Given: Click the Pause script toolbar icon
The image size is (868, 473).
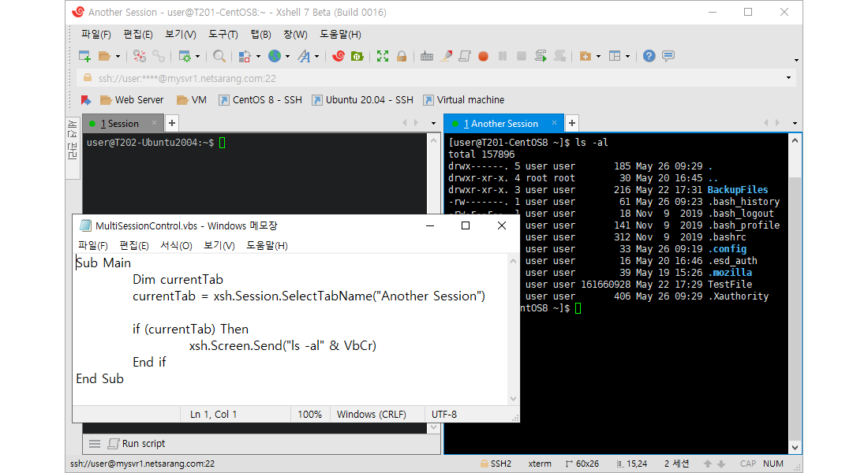Looking at the screenshot, I should click(x=503, y=56).
